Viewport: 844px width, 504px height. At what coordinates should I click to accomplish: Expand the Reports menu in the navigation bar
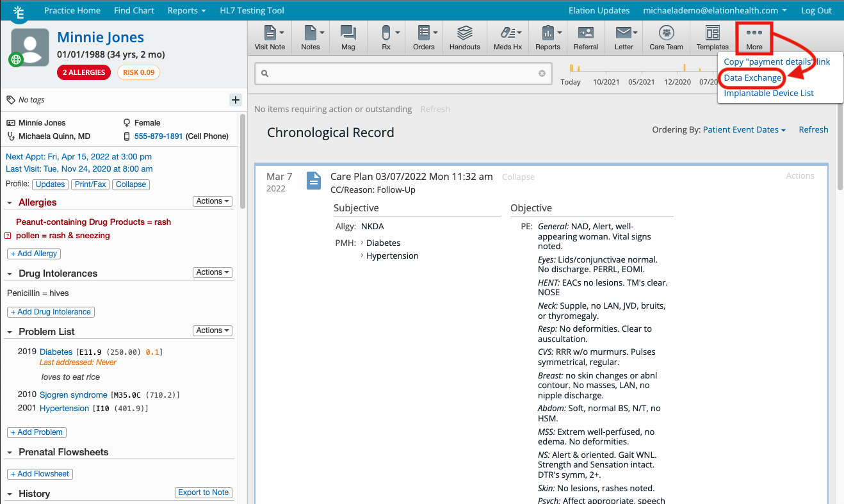pos(186,10)
